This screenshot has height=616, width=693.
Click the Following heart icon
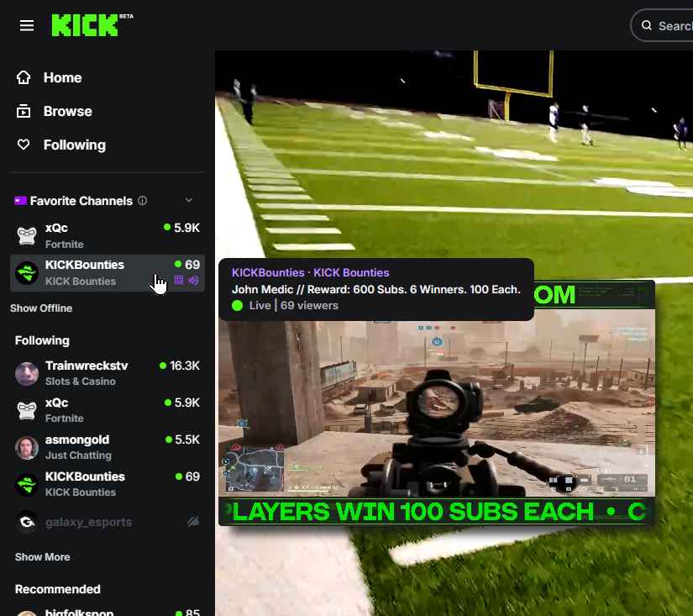(x=24, y=145)
